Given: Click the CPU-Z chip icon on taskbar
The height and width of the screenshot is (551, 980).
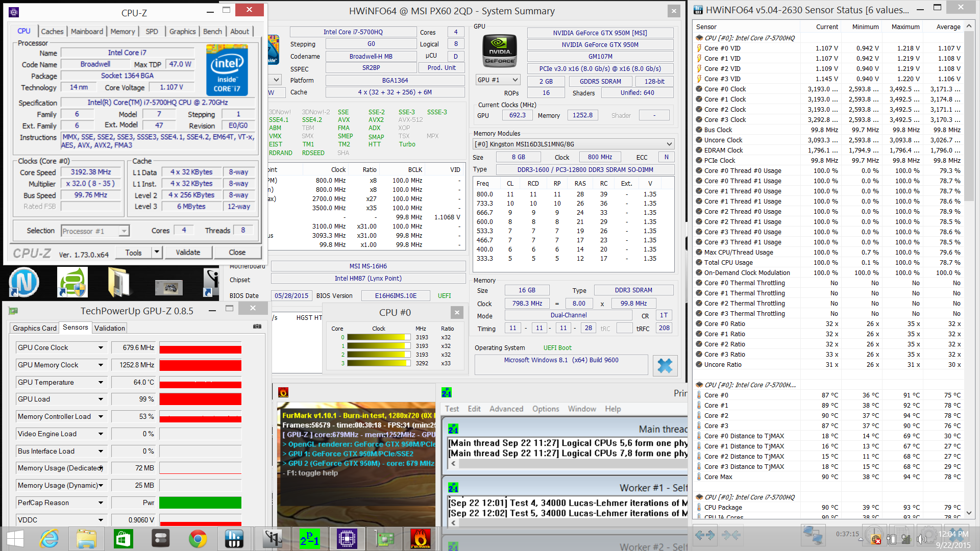Looking at the screenshot, I should (347, 539).
